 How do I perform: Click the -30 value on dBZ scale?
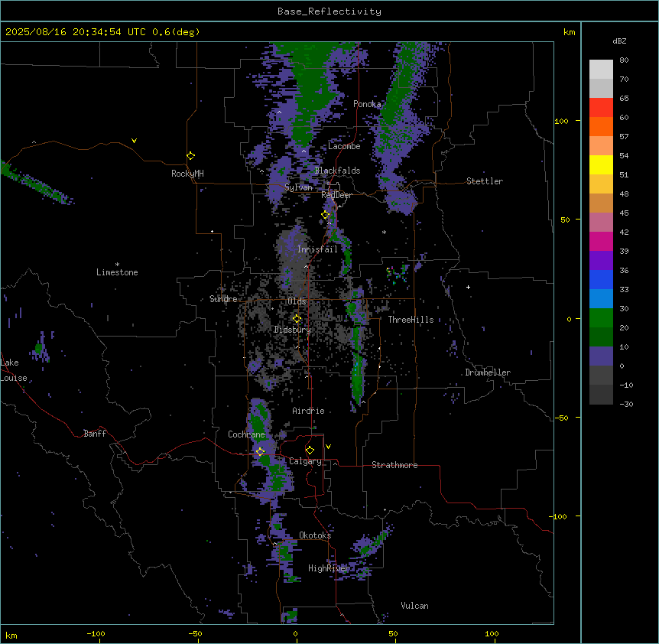tap(626, 404)
